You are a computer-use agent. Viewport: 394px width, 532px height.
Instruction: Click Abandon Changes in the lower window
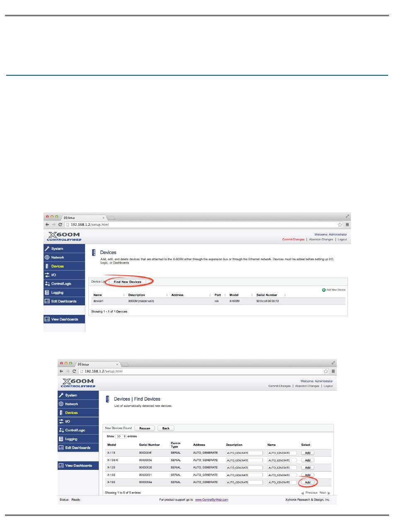click(x=307, y=386)
